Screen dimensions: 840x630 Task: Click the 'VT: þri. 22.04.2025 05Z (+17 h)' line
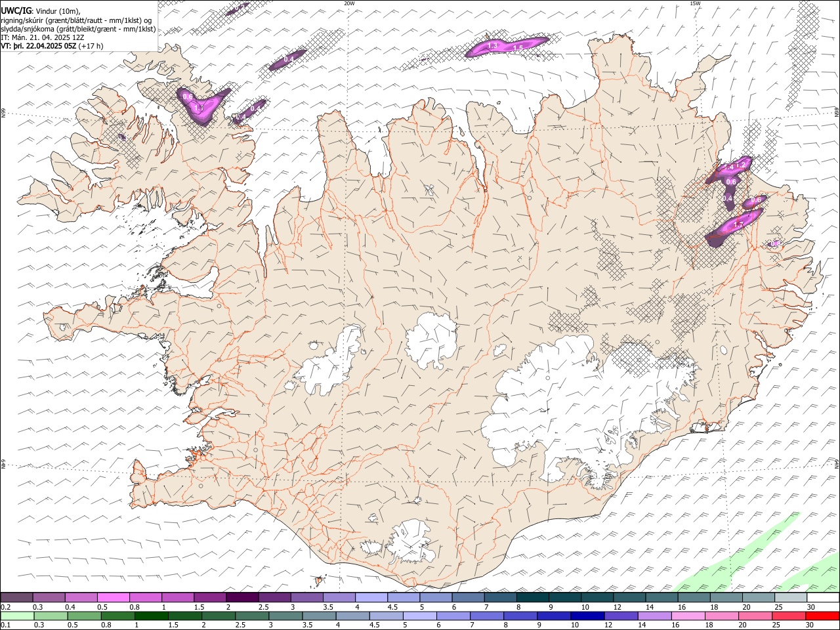(52, 46)
